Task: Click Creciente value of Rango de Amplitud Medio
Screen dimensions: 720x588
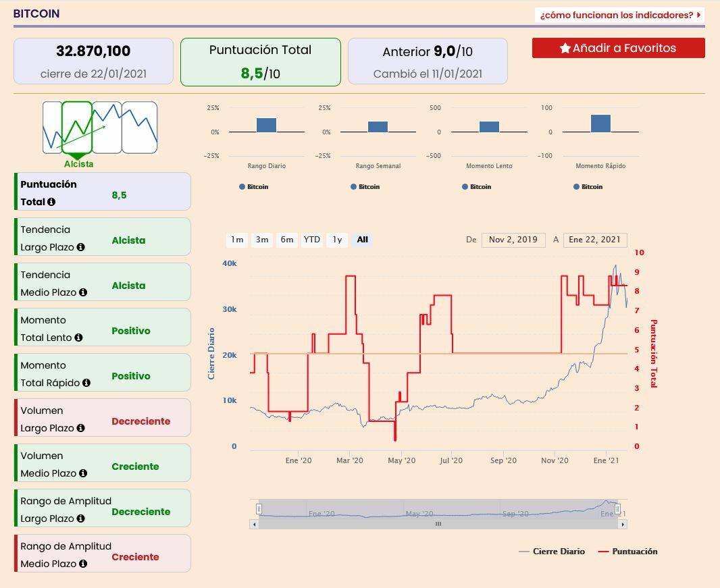Action: click(135, 557)
